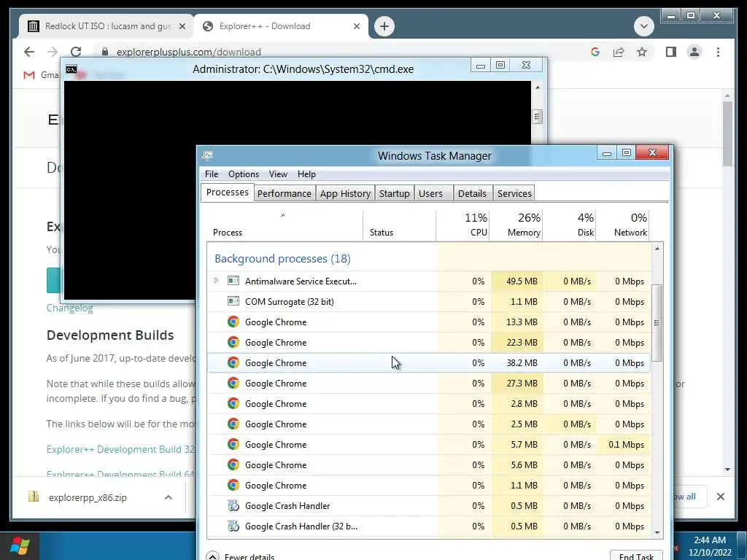Open Task Manager Options menu
The width and height of the screenshot is (747, 560).
pos(244,174)
